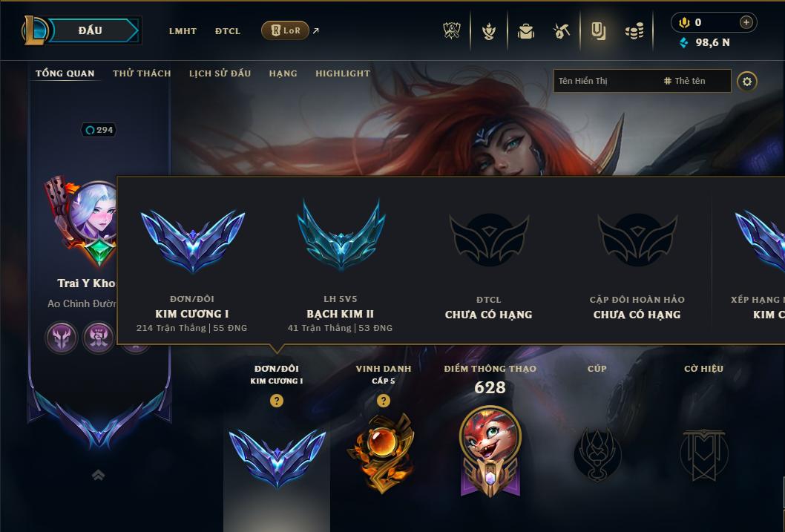Image resolution: width=785 pixels, height=532 pixels.
Task: Click the help icon under Đơn/Đôi rank
Action: click(x=276, y=401)
